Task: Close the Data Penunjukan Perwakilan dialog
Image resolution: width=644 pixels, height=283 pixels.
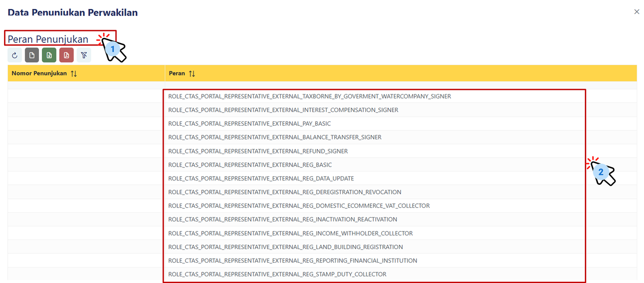Action: [x=636, y=12]
